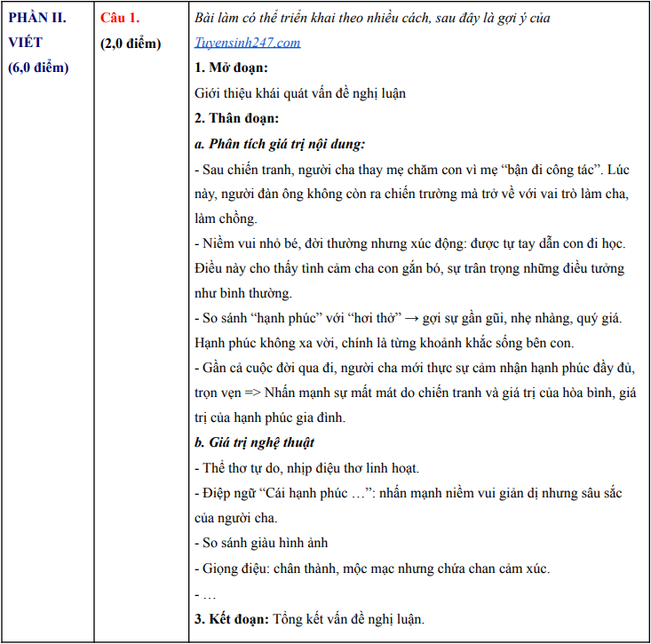This screenshot has width=651, height=644.
Task: Click the "3. Kết đoạn:" heading
Action: click(233, 618)
